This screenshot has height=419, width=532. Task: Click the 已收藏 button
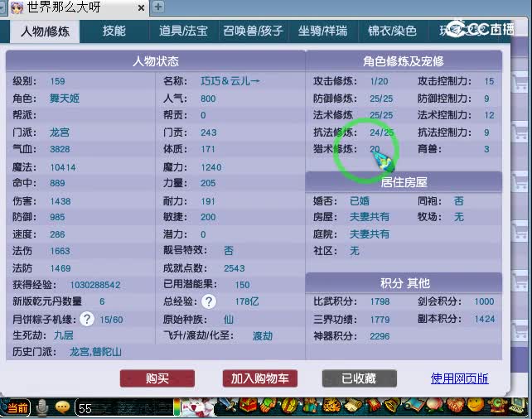pos(359,378)
